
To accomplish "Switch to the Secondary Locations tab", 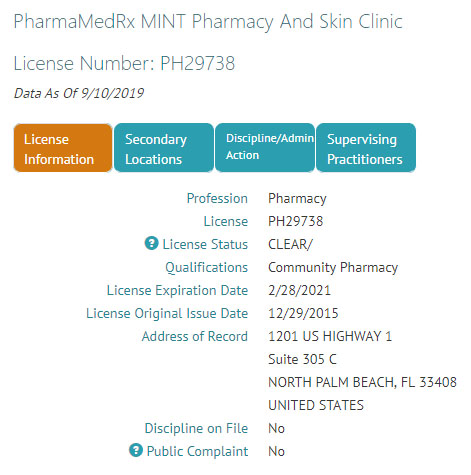I will coord(164,148).
